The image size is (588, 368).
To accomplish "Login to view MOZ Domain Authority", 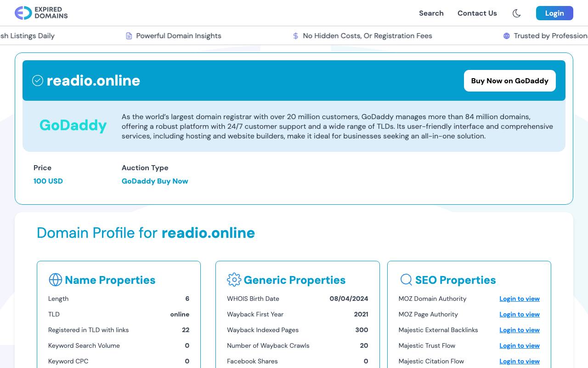I will point(520,299).
